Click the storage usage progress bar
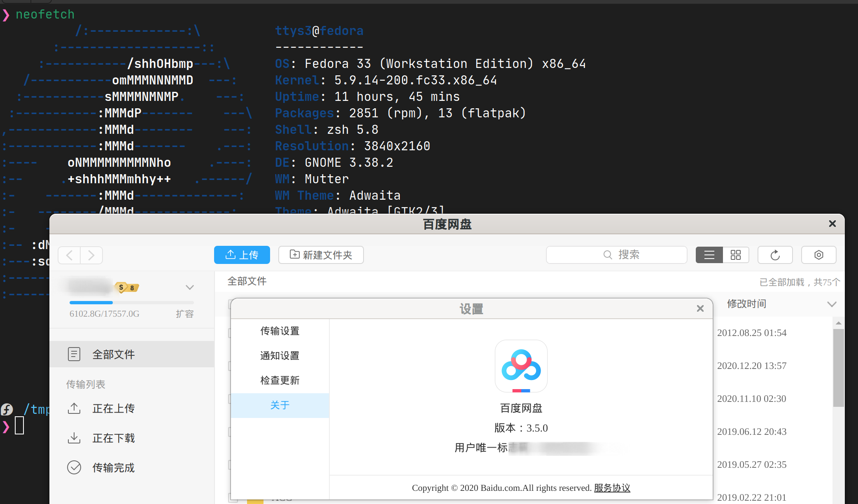Image resolution: width=858 pixels, height=504 pixels. [132, 303]
